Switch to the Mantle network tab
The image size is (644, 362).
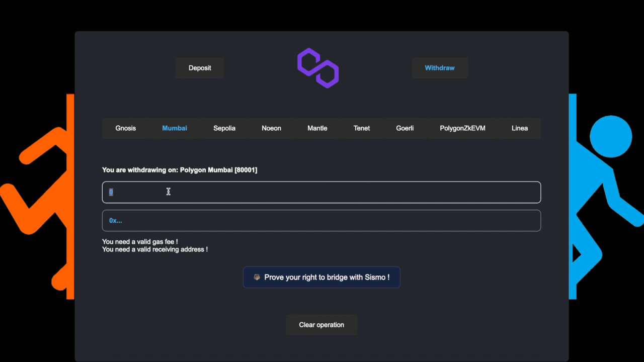tap(317, 128)
